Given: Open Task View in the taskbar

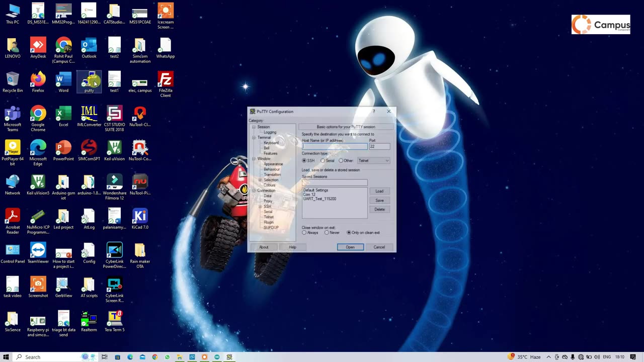Looking at the screenshot, I should coord(105,357).
